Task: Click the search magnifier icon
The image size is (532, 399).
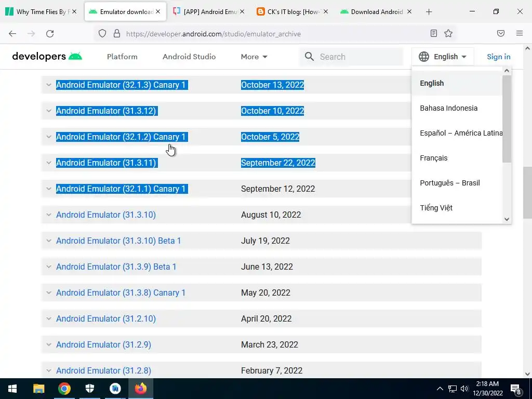Action: coord(309,57)
